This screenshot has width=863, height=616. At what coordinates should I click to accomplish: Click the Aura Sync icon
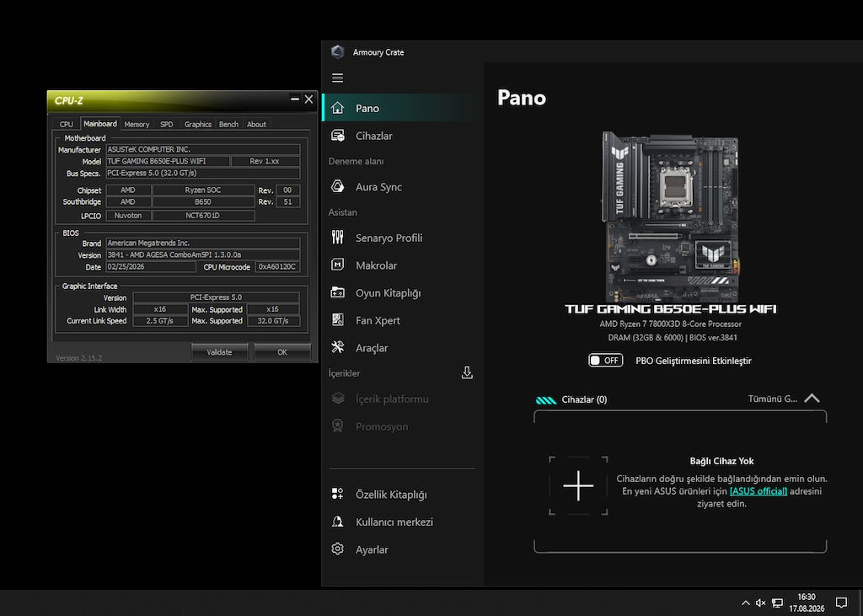coord(337,186)
